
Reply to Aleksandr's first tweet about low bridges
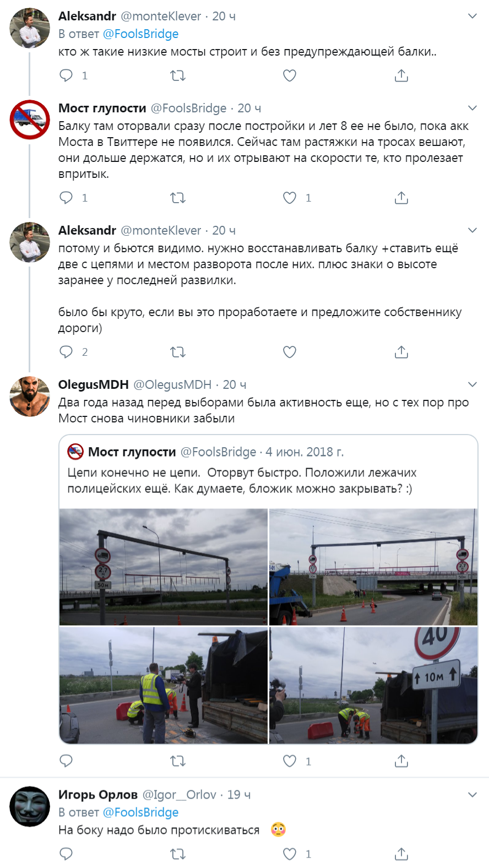pos(66,75)
